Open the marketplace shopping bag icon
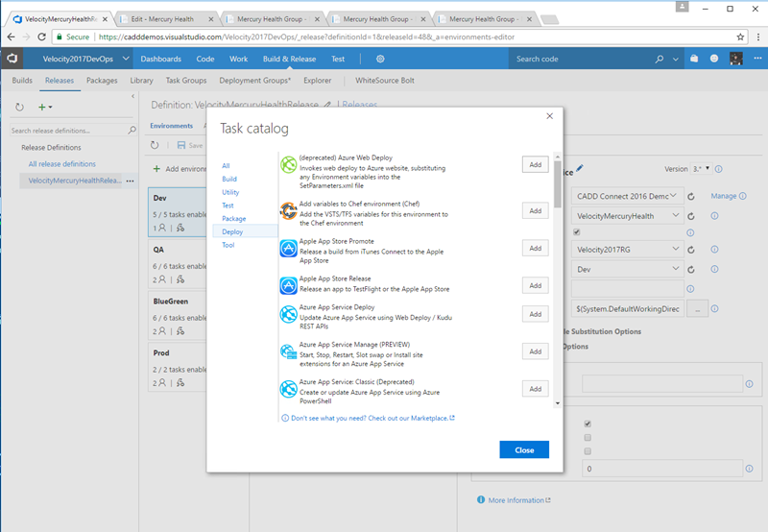Viewport: 768px width, 532px height. (694, 59)
